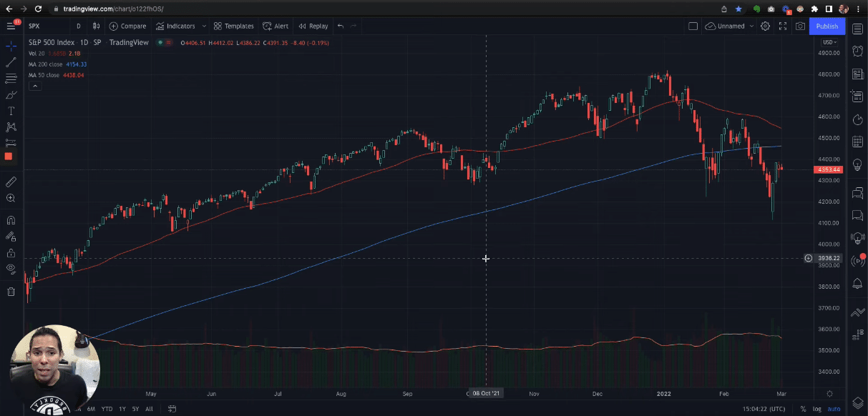
Task: Open the measure ruler tool
Action: click(x=11, y=182)
